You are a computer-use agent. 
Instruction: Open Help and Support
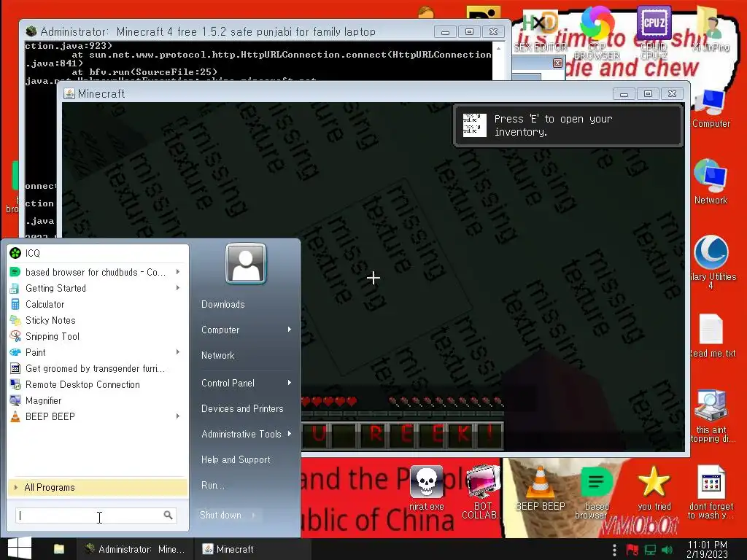click(x=236, y=459)
